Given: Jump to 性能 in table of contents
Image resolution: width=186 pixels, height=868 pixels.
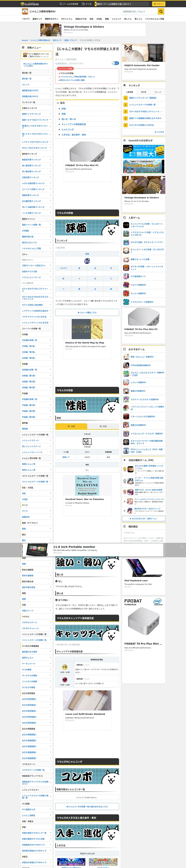Looking at the screenshot, I should pos(63,114).
